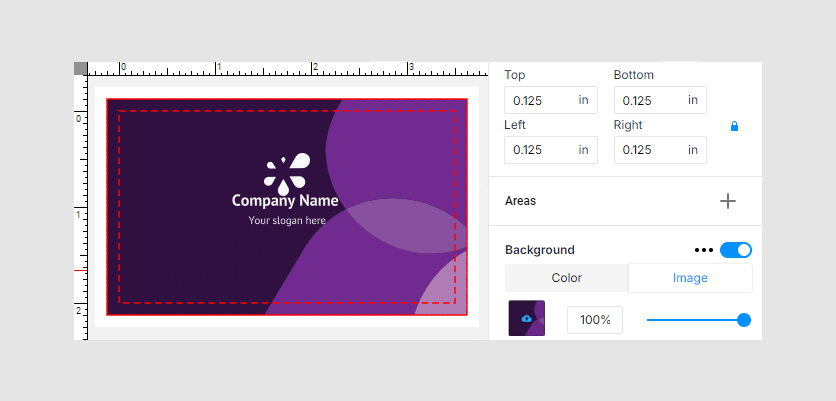Click the gray ruler origin corner box
Screen dimensions: 836x401
81,68
